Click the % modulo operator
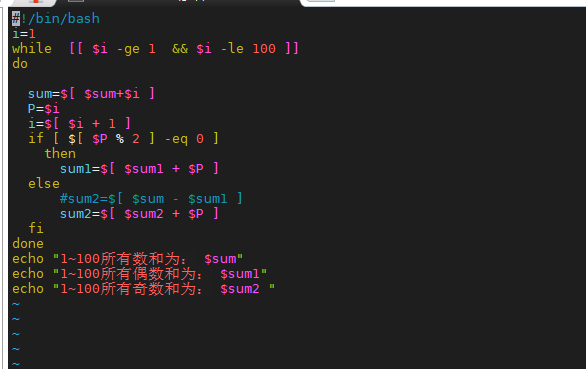This screenshot has width=586, height=369. click(120, 139)
